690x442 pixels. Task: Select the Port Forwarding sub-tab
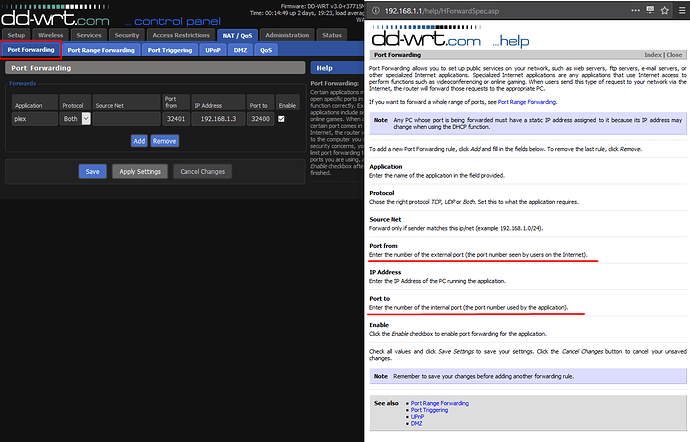31,50
